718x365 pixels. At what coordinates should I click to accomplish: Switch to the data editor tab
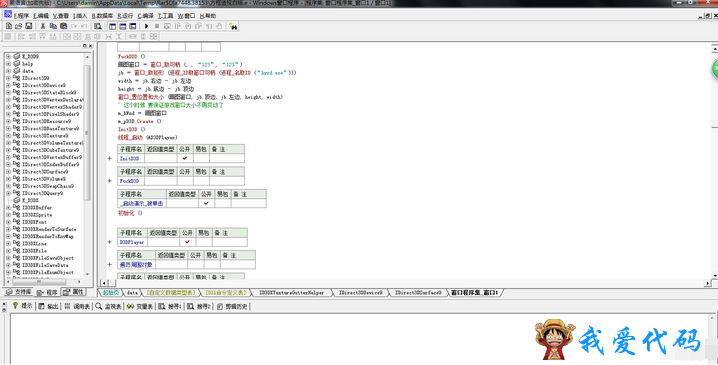coord(132,292)
